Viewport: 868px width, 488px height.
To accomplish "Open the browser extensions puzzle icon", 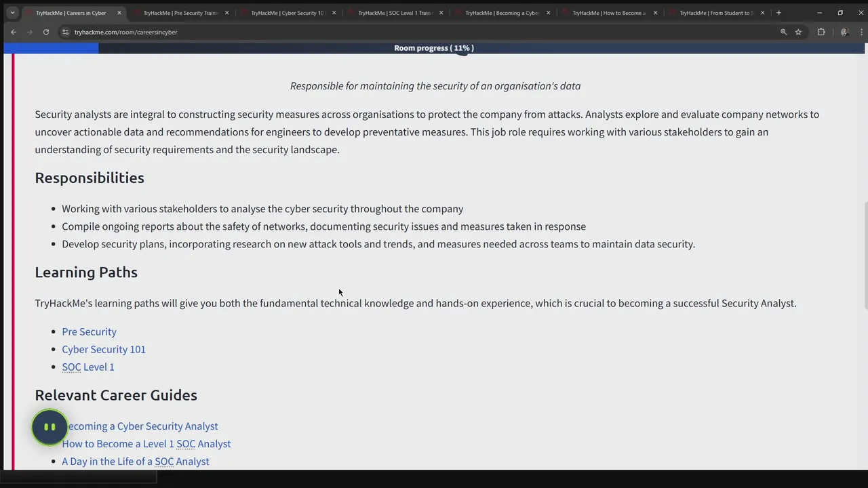I will [821, 32].
